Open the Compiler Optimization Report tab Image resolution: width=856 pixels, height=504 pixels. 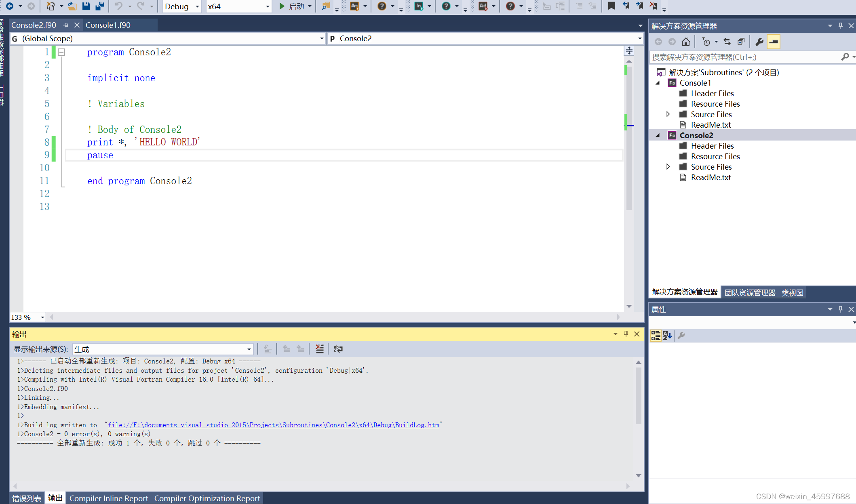tap(207, 498)
